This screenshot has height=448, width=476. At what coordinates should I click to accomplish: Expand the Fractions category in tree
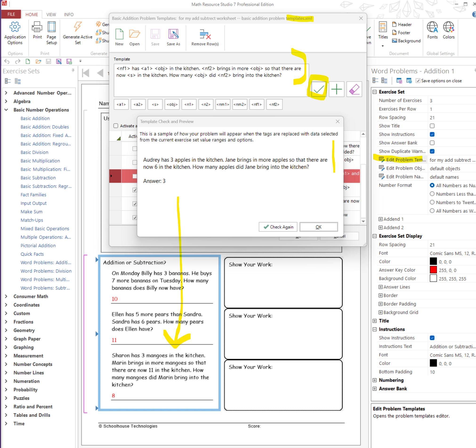[6, 322]
